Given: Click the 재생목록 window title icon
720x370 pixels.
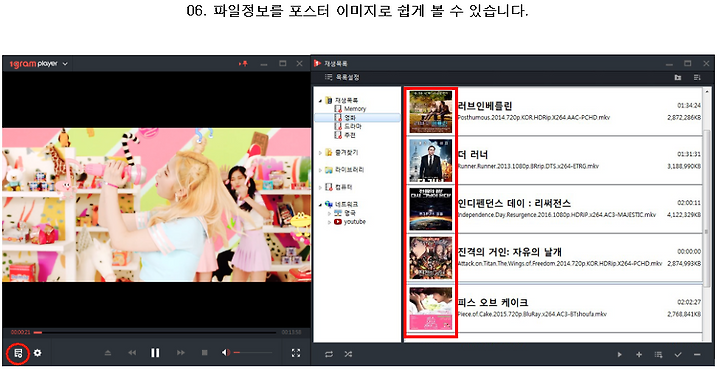Looking at the screenshot, I should (x=317, y=63).
